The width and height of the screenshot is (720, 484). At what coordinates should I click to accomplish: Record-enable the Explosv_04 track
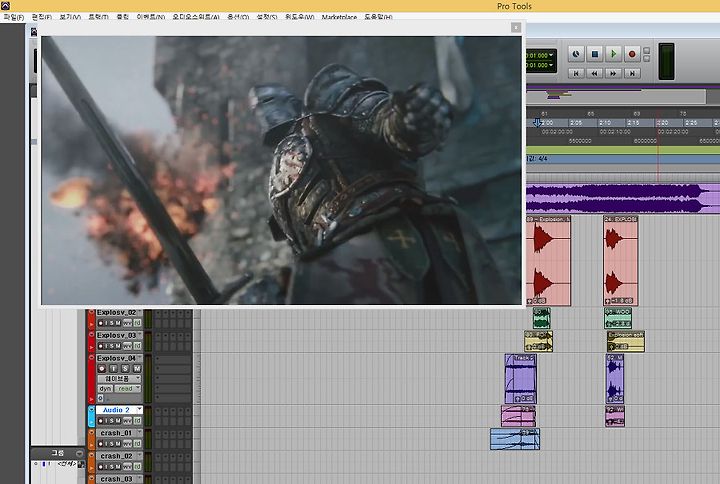pos(101,368)
